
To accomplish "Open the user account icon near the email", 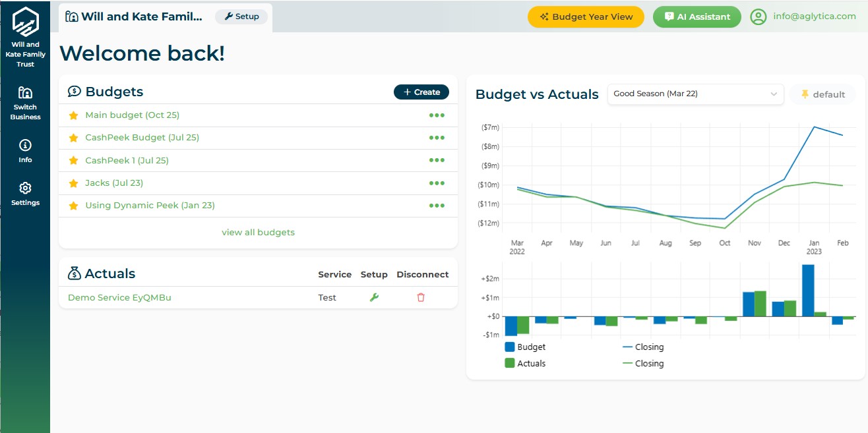I will tap(758, 16).
